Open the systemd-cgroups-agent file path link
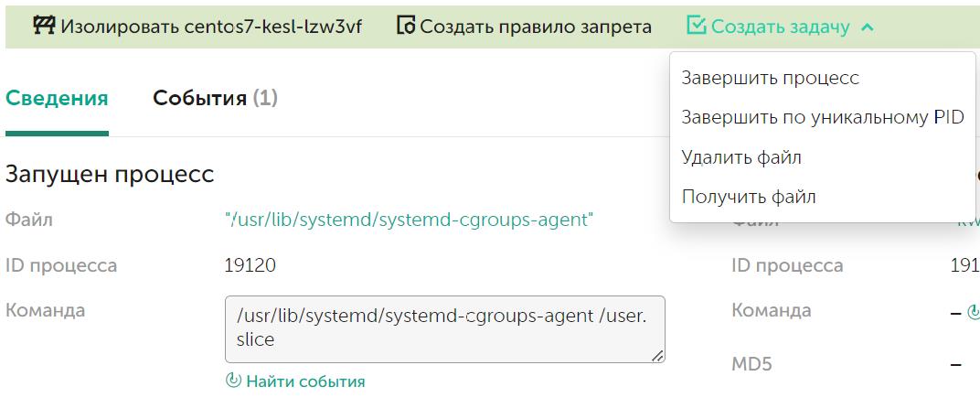Image resolution: width=980 pixels, height=419 pixels. coord(410,220)
